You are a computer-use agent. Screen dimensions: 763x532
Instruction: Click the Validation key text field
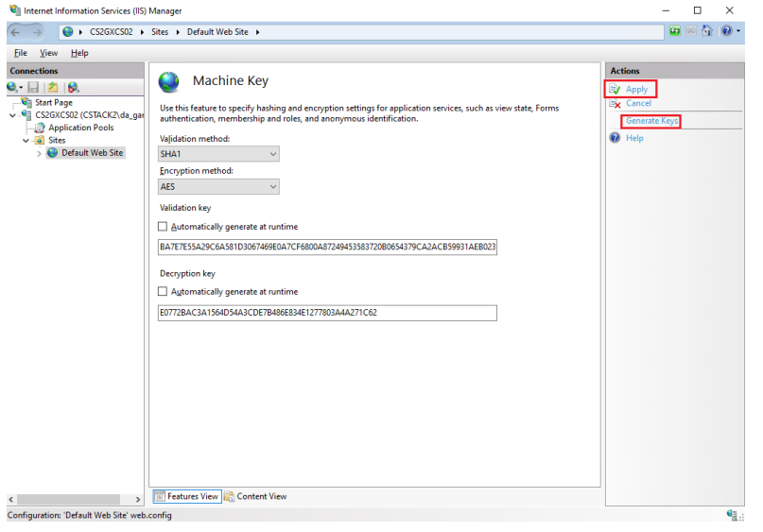coord(327,247)
